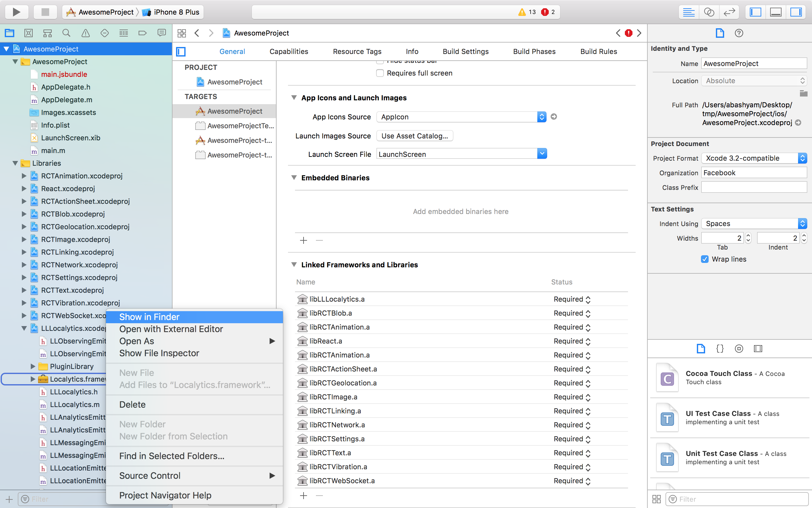The image size is (812, 508).
Task: Open the Object library
Action: coord(739,348)
